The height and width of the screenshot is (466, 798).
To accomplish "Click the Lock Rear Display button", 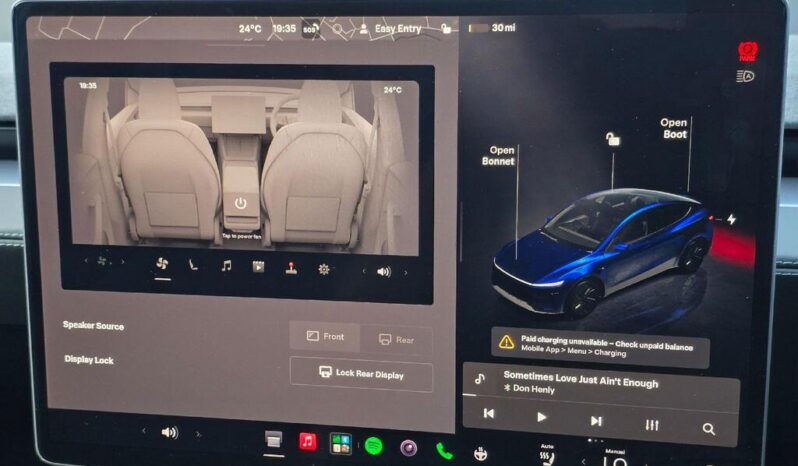I will tap(361, 374).
